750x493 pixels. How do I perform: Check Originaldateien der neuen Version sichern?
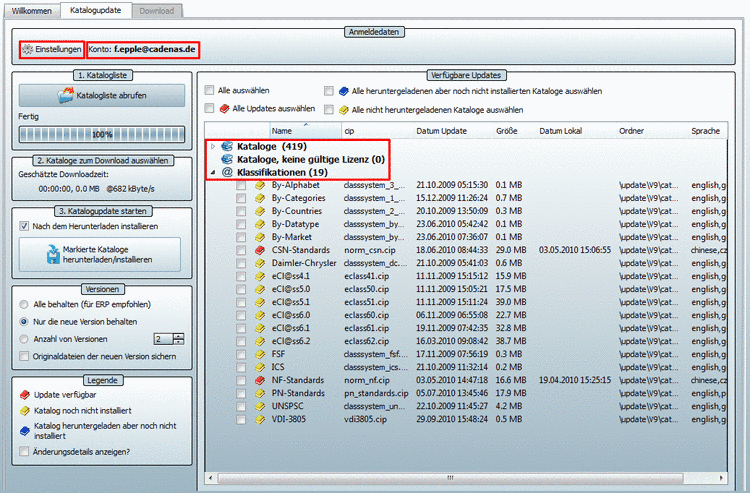click(x=24, y=356)
